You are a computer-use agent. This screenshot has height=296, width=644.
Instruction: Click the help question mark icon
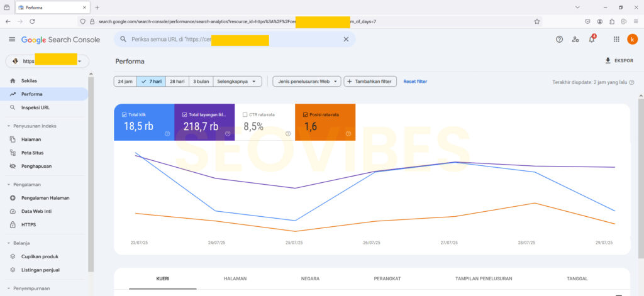coord(559,40)
